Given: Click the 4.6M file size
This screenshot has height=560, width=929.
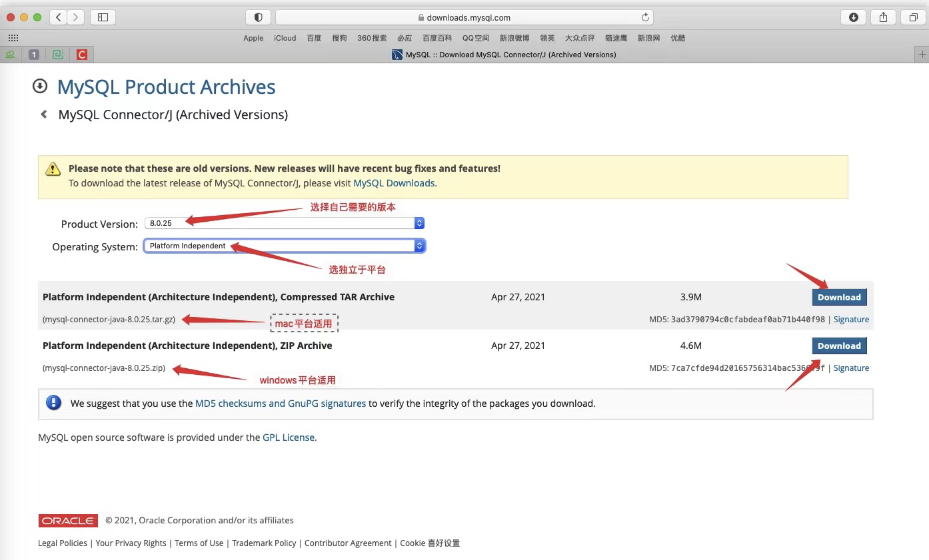Looking at the screenshot, I should 691,346.
